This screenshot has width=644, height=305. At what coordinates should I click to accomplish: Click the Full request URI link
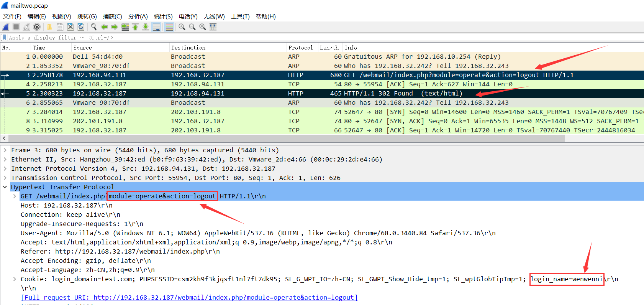pos(189,298)
